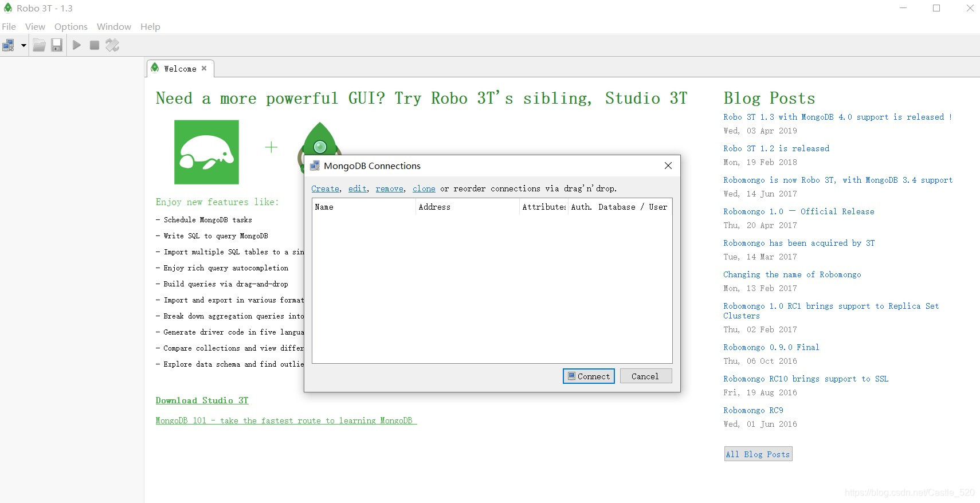Image resolution: width=980 pixels, height=503 pixels.
Task: Click the Mon, 19 Feb 2018 date text
Action: point(760,162)
